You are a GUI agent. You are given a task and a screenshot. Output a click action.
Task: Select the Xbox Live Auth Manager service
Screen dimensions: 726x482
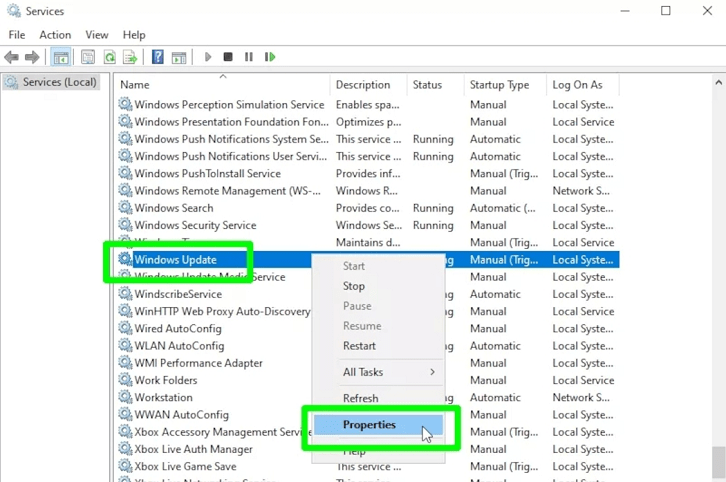tap(194, 449)
